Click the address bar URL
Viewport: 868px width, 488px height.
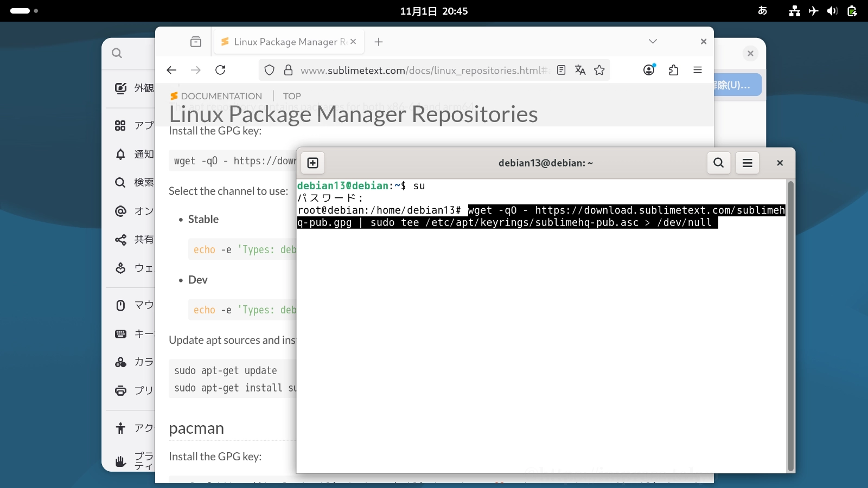click(x=425, y=70)
